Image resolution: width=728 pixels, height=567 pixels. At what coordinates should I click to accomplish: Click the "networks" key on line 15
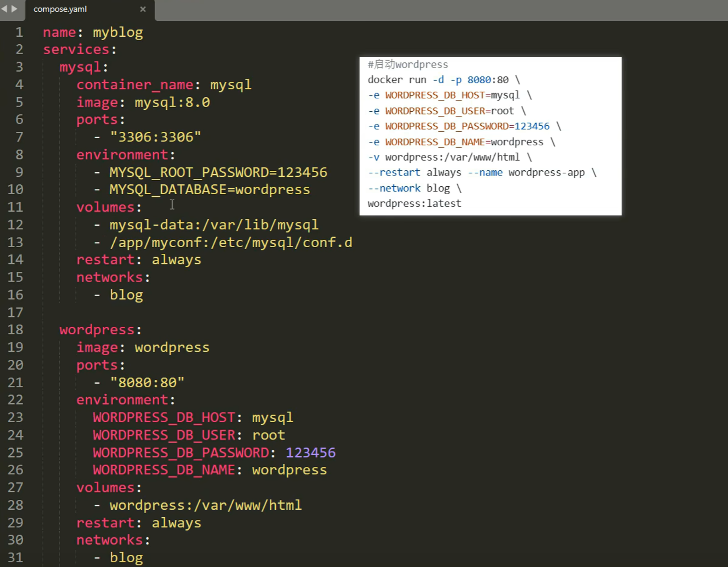click(x=109, y=277)
